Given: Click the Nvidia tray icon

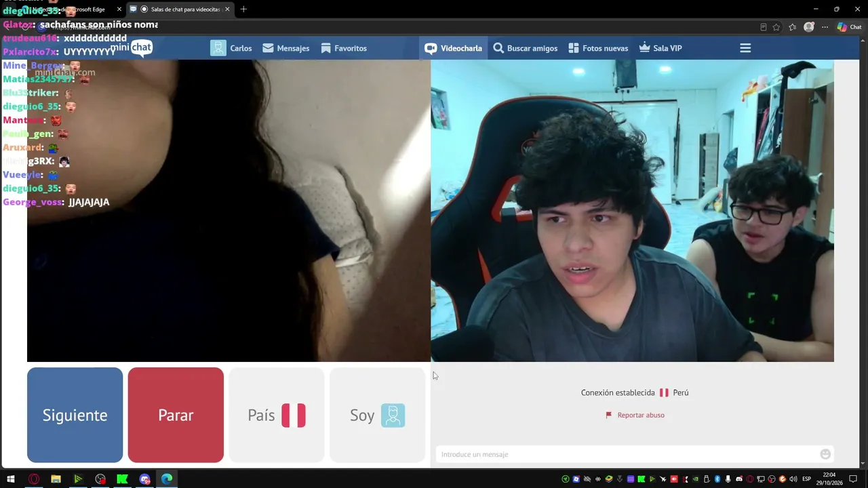Looking at the screenshot, I should point(696,479).
